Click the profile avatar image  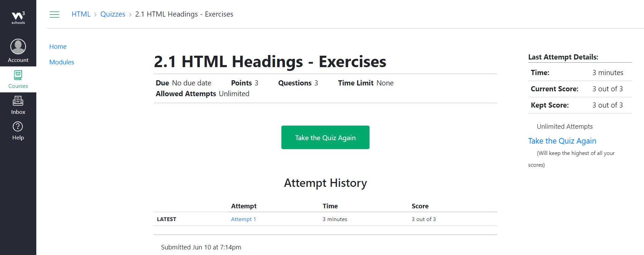click(x=18, y=46)
